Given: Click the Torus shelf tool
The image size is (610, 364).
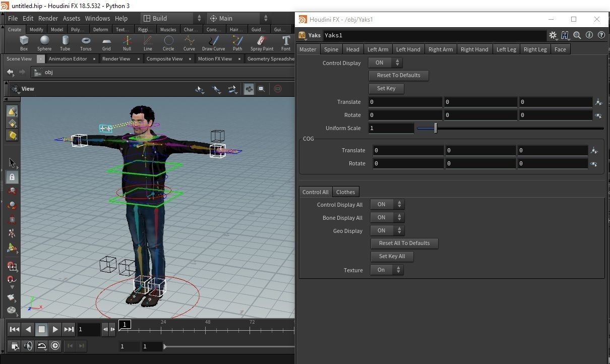Looking at the screenshot, I should point(86,43).
